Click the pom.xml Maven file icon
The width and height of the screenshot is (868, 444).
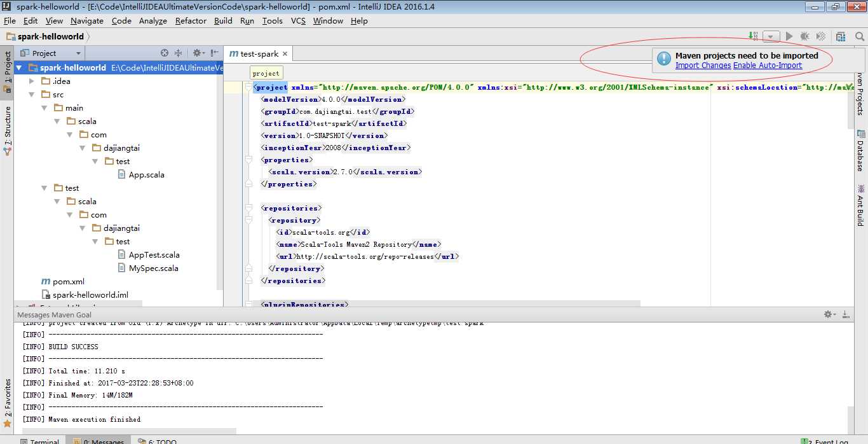(x=46, y=281)
